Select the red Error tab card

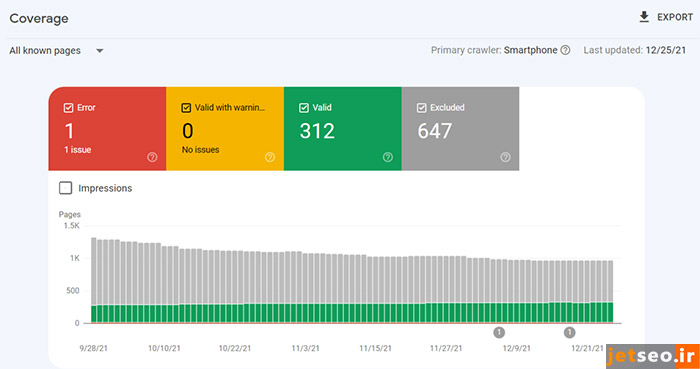coord(107,129)
